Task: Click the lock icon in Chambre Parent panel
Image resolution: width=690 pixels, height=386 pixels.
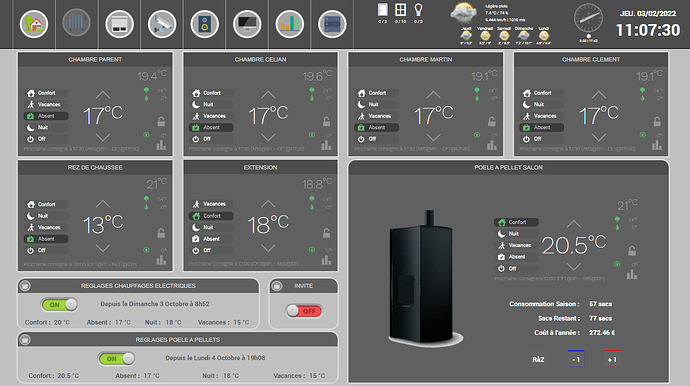Action: tap(161, 121)
